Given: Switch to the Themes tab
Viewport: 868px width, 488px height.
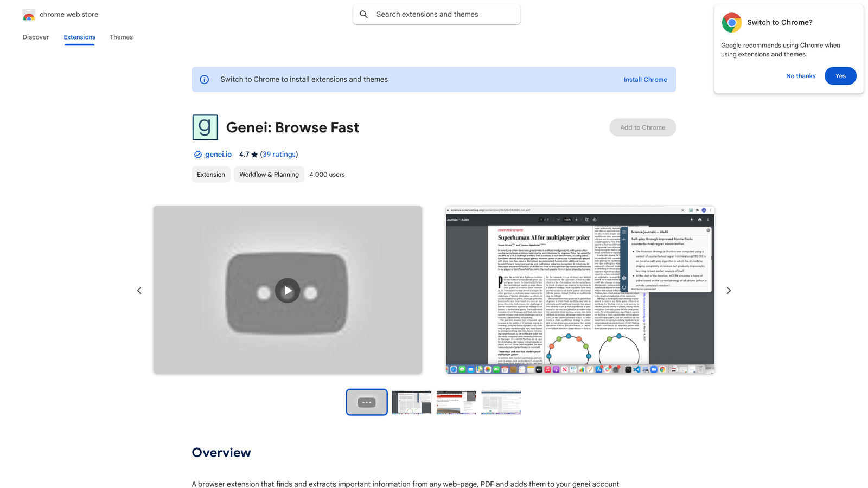Looking at the screenshot, I should point(121,37).
